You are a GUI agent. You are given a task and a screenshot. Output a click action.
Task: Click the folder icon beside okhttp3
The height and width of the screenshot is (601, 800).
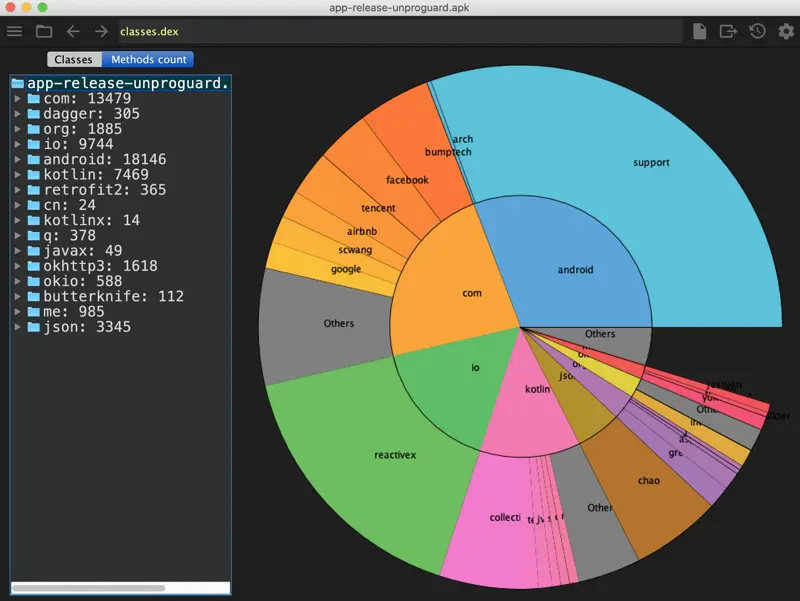tap(34, 266)
